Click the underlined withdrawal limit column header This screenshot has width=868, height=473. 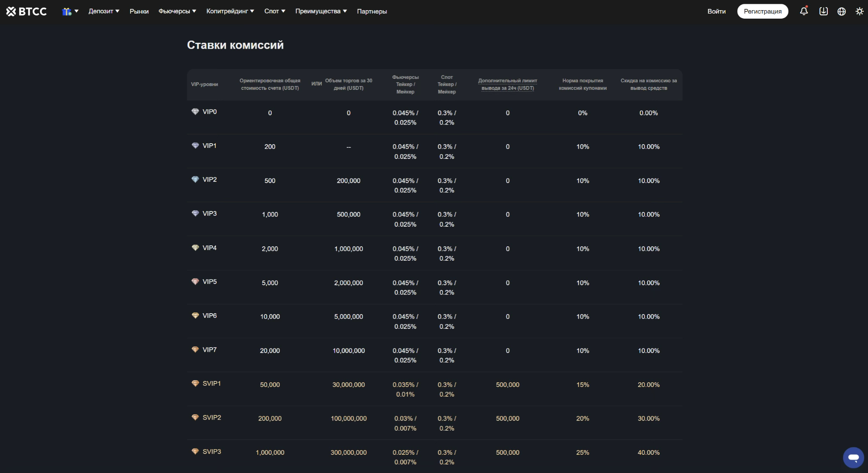[x=507, y=84]
